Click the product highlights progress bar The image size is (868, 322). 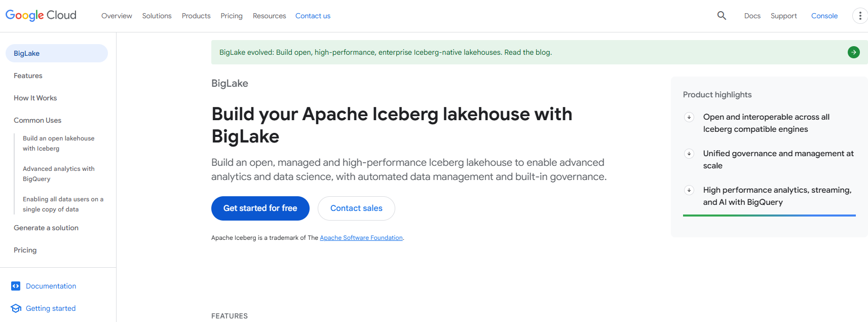click(769, 216)
